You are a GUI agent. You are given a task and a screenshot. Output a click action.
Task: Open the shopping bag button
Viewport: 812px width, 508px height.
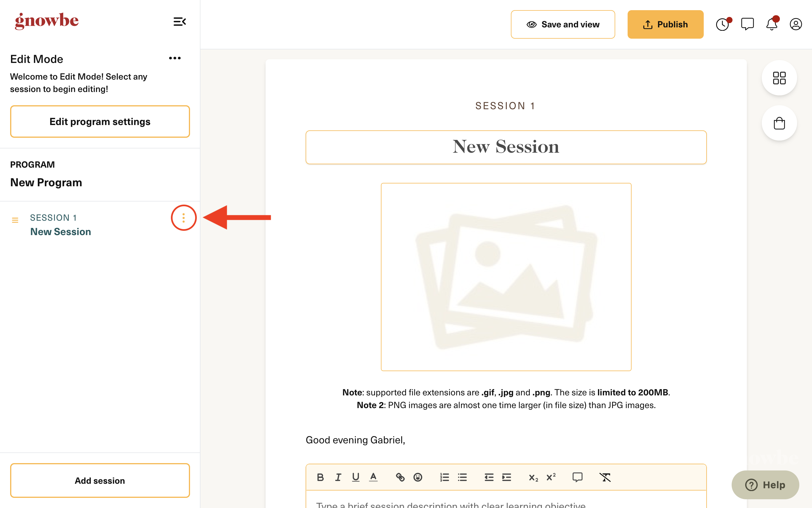point(779,123)
